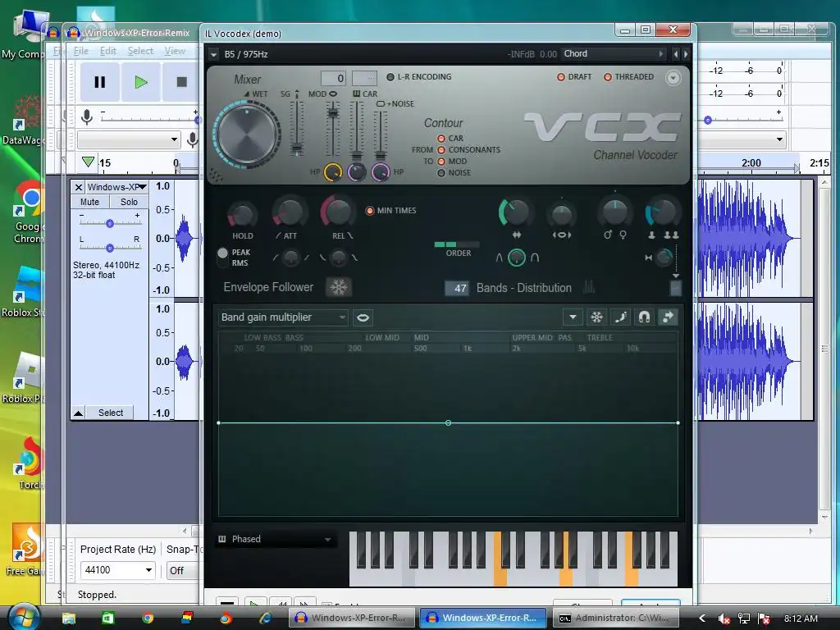Solo the Windows-XP track
Image resolution: width=840 pixels, height=630 pixels.
pos(129,202)
